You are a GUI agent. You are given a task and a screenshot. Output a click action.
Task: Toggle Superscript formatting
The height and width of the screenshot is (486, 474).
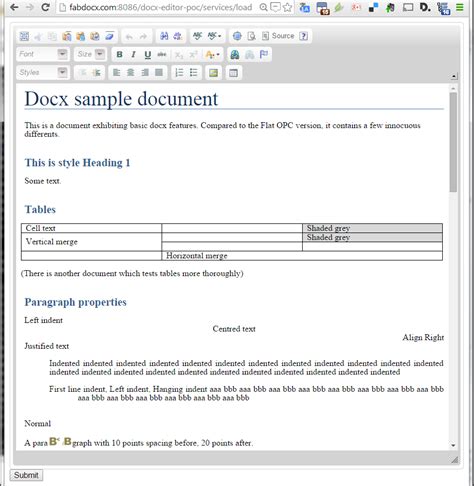point(193,54)
